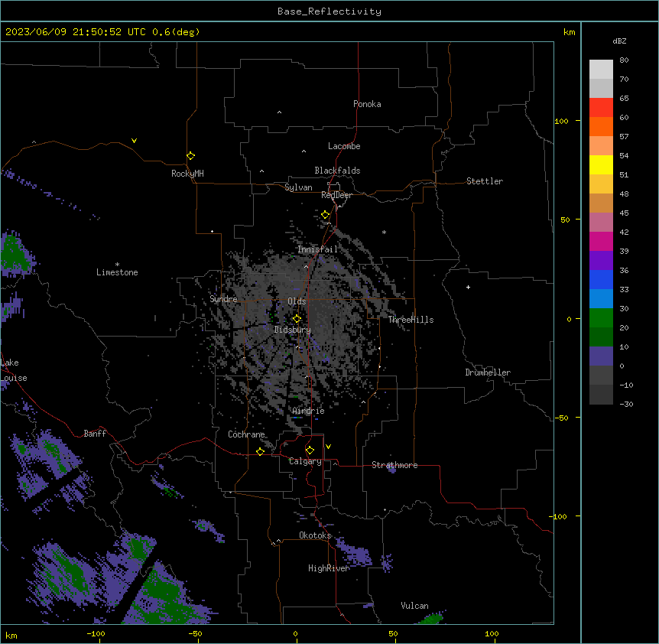Click the Didsbury town label

[293, 330]
